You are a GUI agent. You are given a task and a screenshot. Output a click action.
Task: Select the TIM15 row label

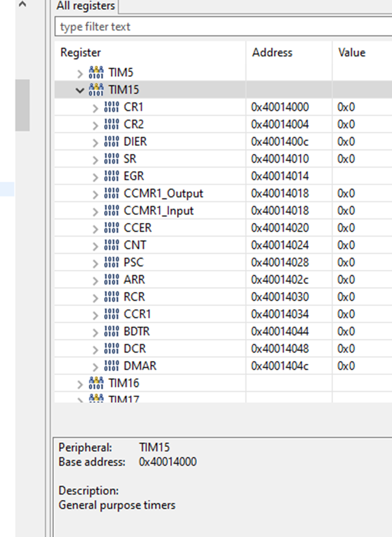pos(123,89)
